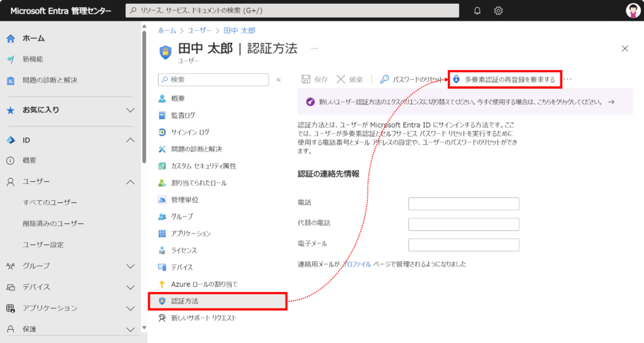Click the ホーム house icon in sidebar
The height and width of the screenshot is (343, 644).
pyautogui.click(x=11, y=38)
